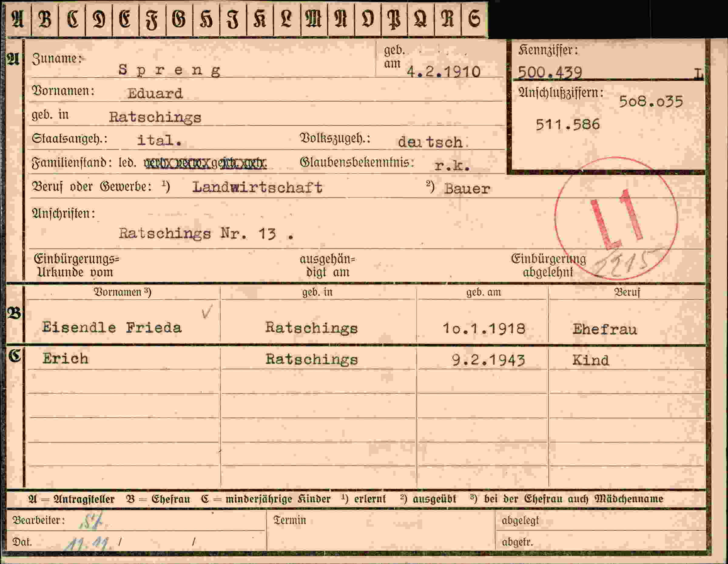Image resolution: width=728 pixels, height=564 pixels.
Task: Click the handwritten Bearbeiter initials
Action: [91, 521]
